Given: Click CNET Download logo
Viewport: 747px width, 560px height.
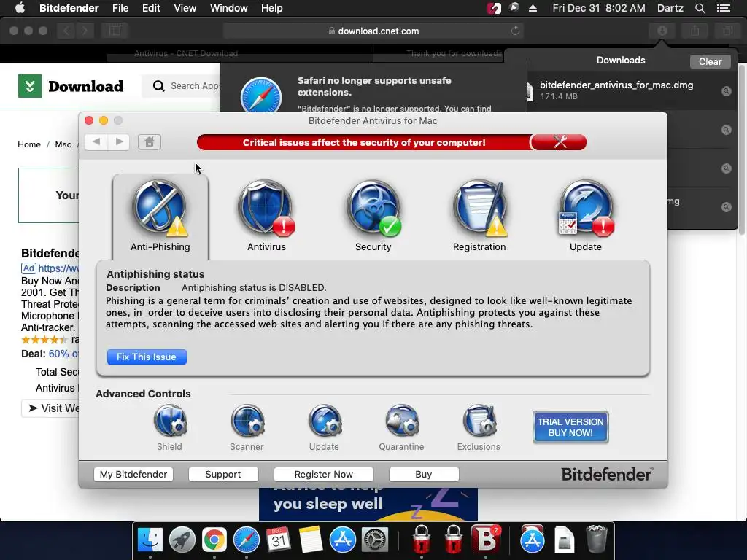Looking at the screenshot, I should (71, 86).
